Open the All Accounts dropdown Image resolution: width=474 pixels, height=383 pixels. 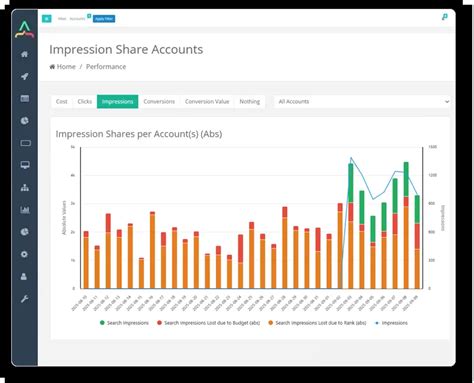pos(362,101)
